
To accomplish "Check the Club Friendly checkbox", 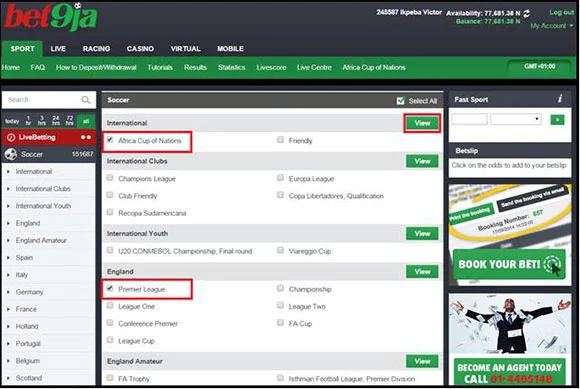I will pyautogui.click(x=110, y=195).
